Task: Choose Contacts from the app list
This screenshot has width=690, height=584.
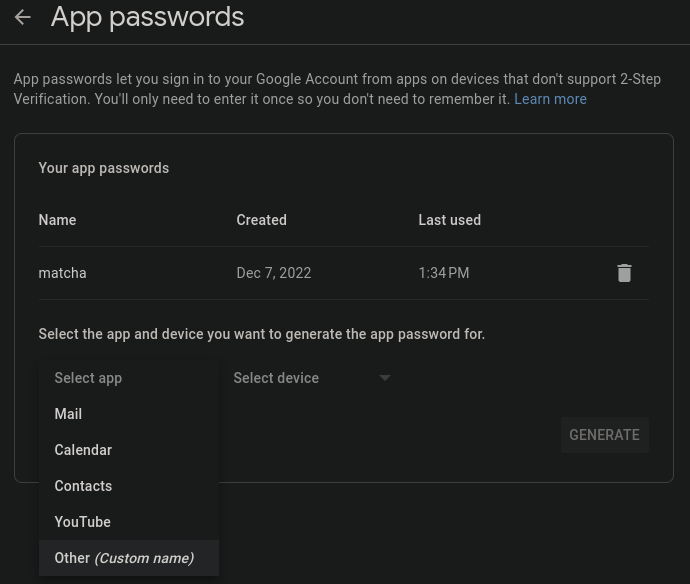Action: click(x=129, y=486)
